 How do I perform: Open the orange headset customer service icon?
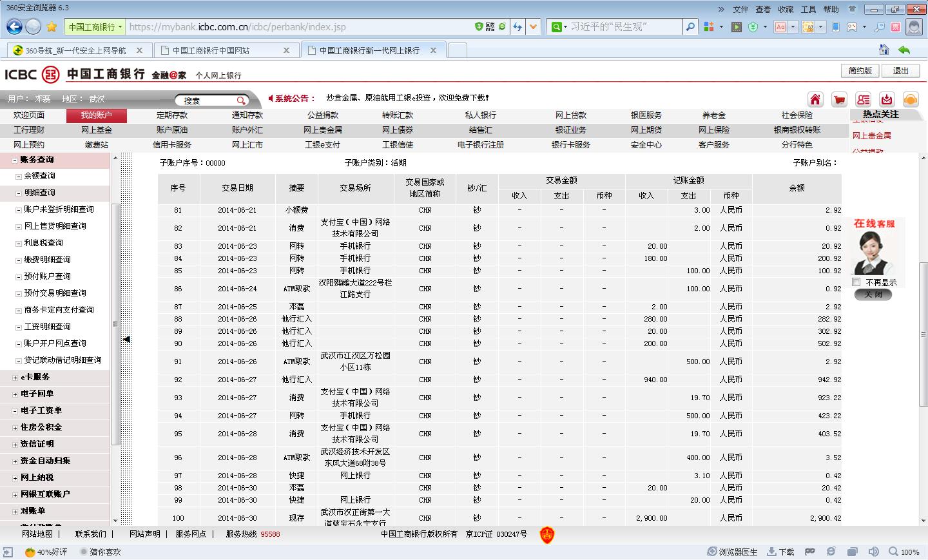(910, 99)
